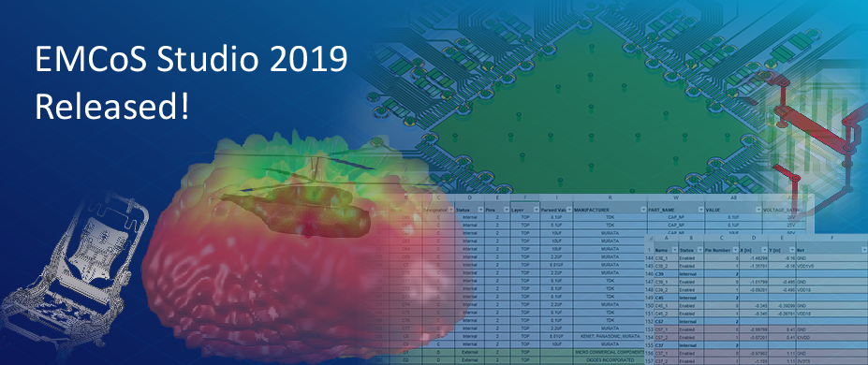Open the MANUFACTURER column filter arrow

click(643, 210)
